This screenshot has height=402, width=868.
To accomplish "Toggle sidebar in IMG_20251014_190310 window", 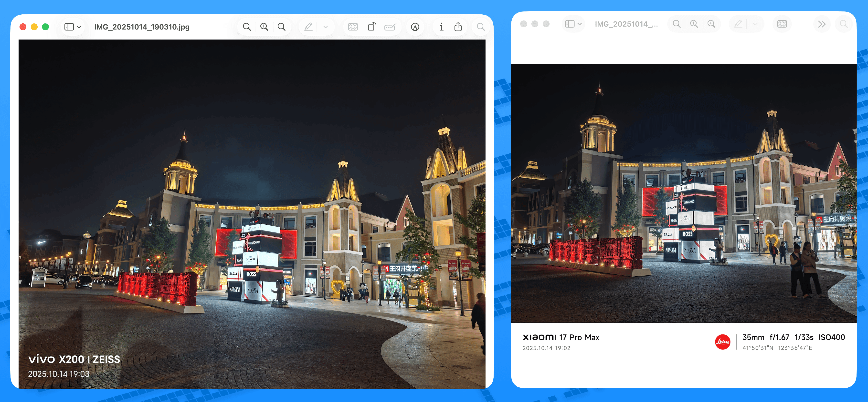I will (69, 27).
